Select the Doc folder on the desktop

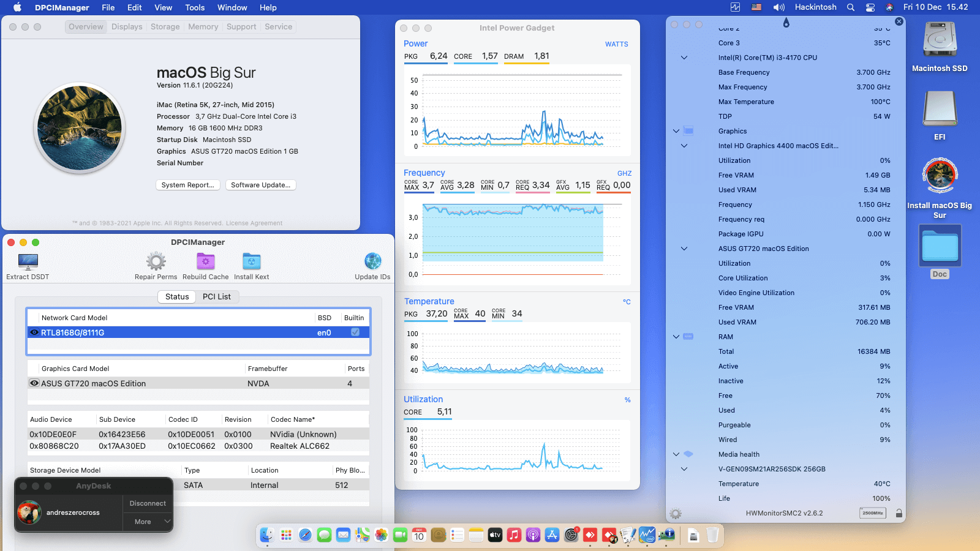pos(940,252)
